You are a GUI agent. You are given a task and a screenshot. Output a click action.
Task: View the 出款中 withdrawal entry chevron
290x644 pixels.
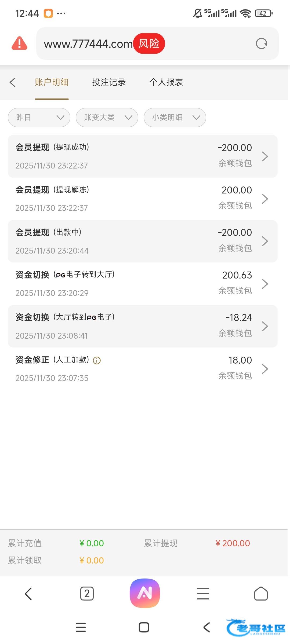tap(265, 241)
